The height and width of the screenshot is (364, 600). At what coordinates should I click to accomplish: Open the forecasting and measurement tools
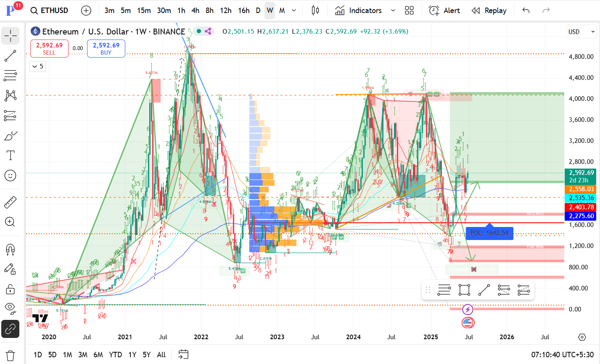coord(11,116)
